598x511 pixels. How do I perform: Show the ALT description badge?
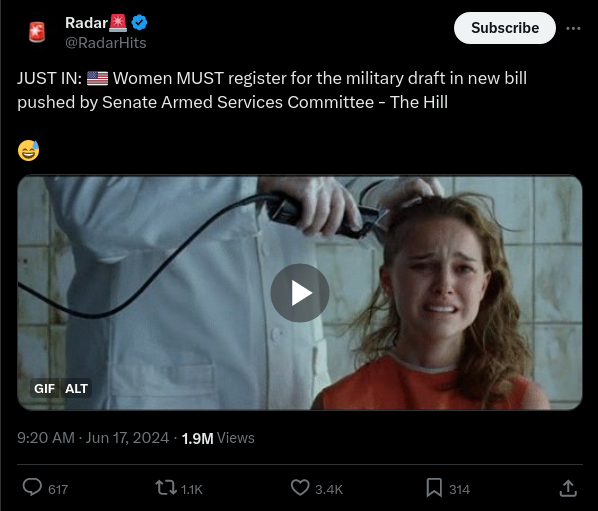[x=76, y=389]
